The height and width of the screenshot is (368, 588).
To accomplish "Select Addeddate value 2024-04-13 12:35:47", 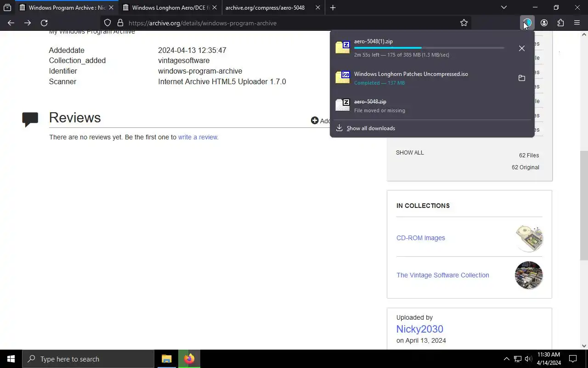I will (192, 50).
